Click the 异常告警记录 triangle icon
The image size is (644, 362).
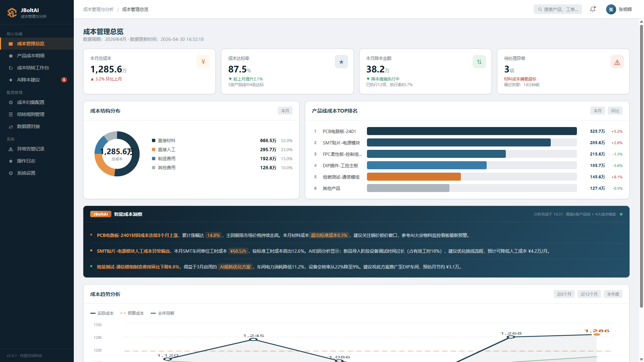coord(11,149)
